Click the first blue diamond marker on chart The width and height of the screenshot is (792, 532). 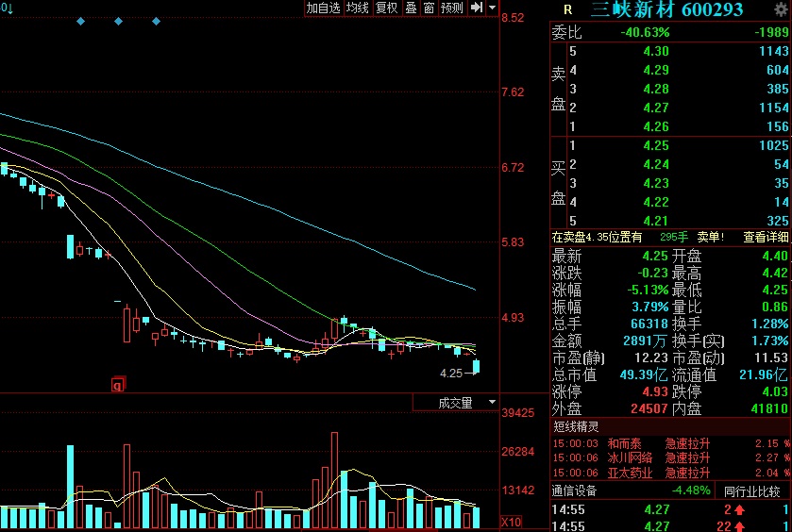point(80,21)
